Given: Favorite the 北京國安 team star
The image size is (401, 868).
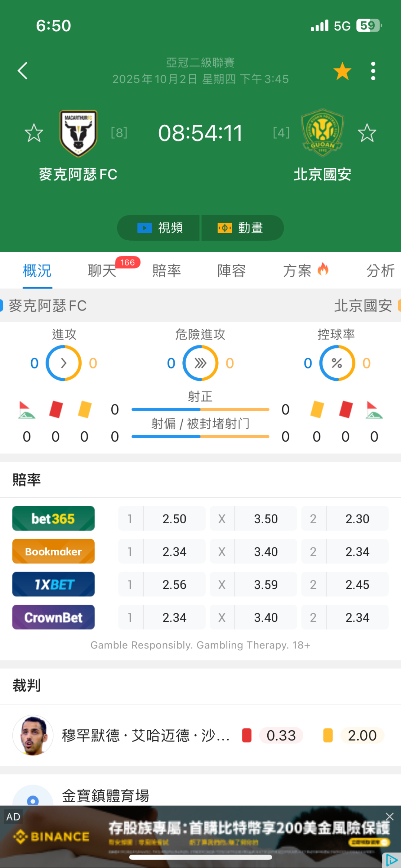Looking at the screenshot, I should point(367,133).
